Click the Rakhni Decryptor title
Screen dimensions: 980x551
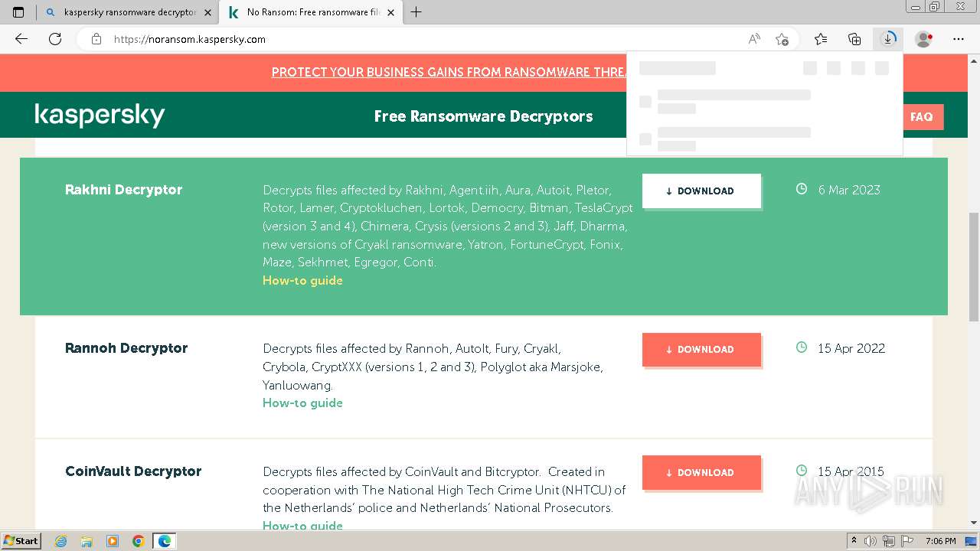click(x=123, y=190)
